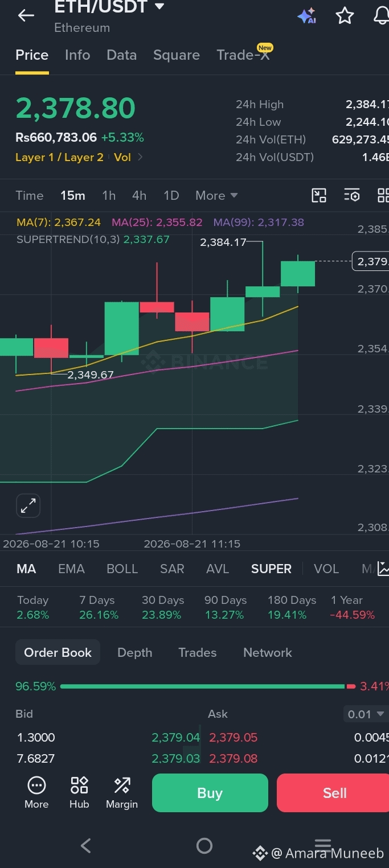This screenshot has height=868, width=389.
Task: Tap the Layer 1 / Layer 2 tag
Action: (59, 157)
